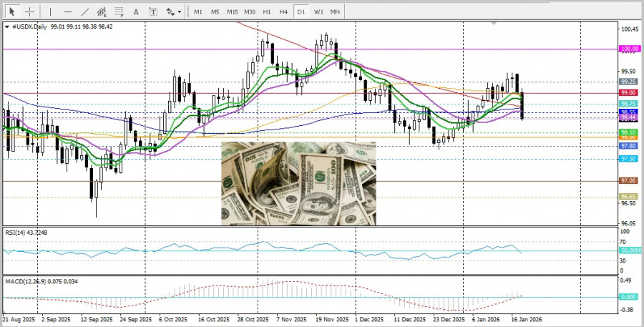Switch to the MN monthly timeframe
This screenshot has height=327, width=644.
[335, 11]
